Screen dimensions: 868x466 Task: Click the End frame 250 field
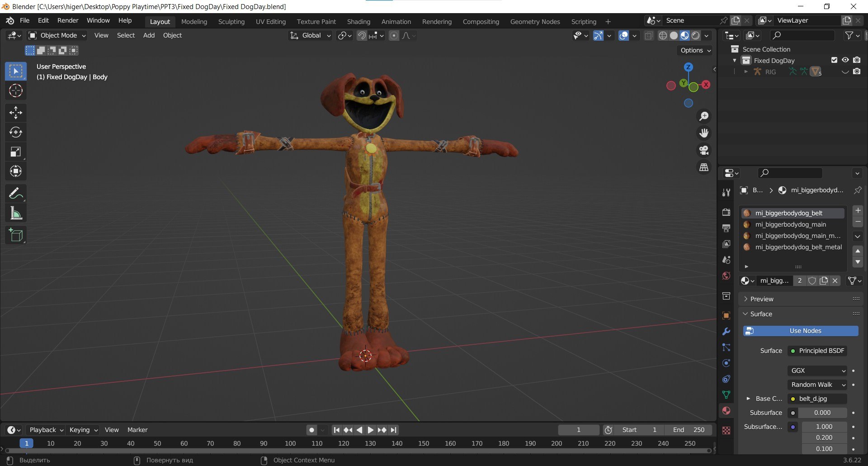coord(689,430)
